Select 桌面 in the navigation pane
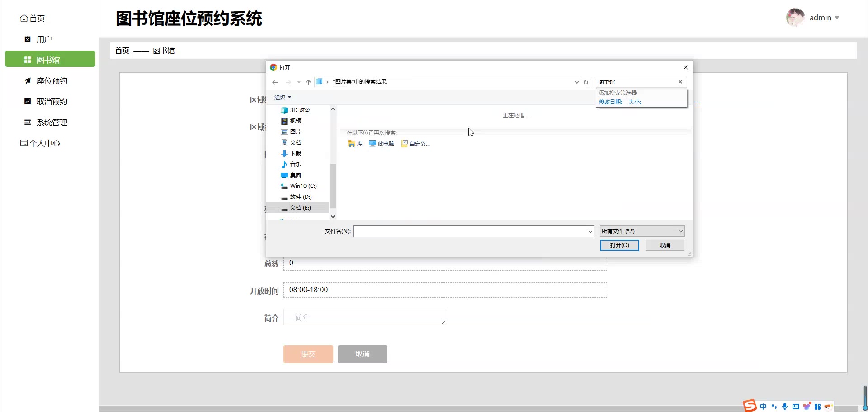 tap(291, 175)
